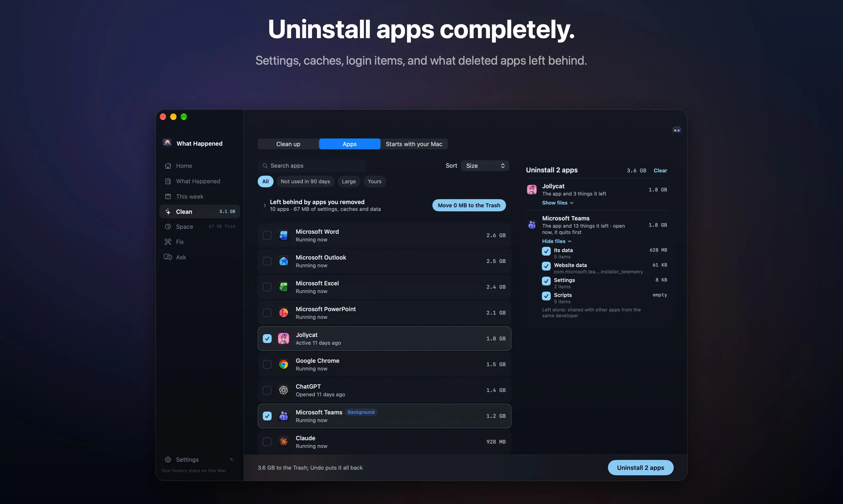Click the Your history stays on this Mac note
843x504 pixels.
coord(194,471)
